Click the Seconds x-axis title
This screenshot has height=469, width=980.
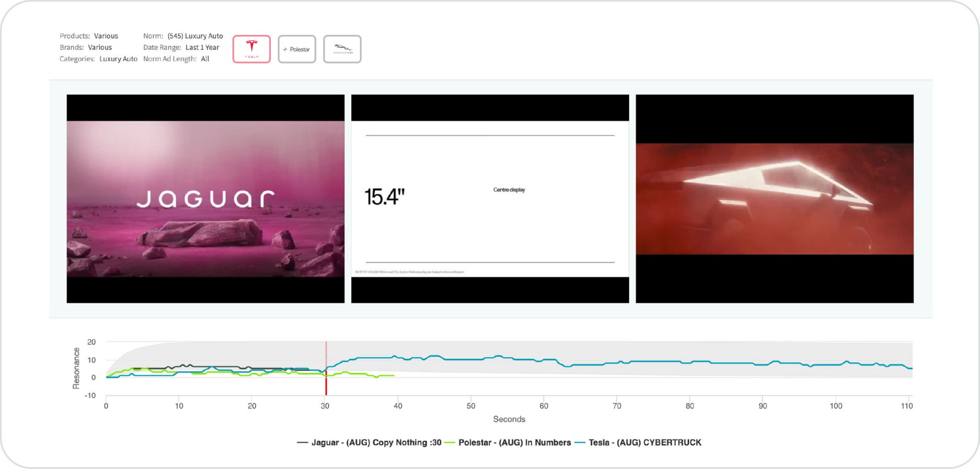click(509, 419)
